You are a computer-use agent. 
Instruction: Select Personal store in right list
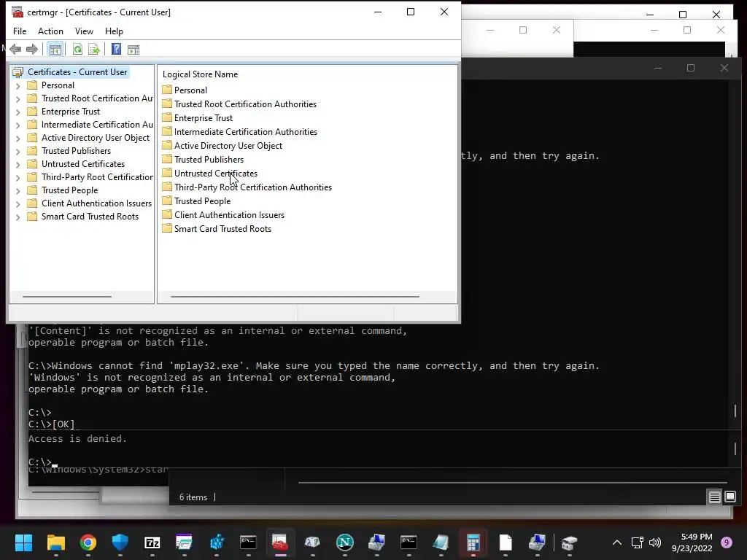pos(190,90)
